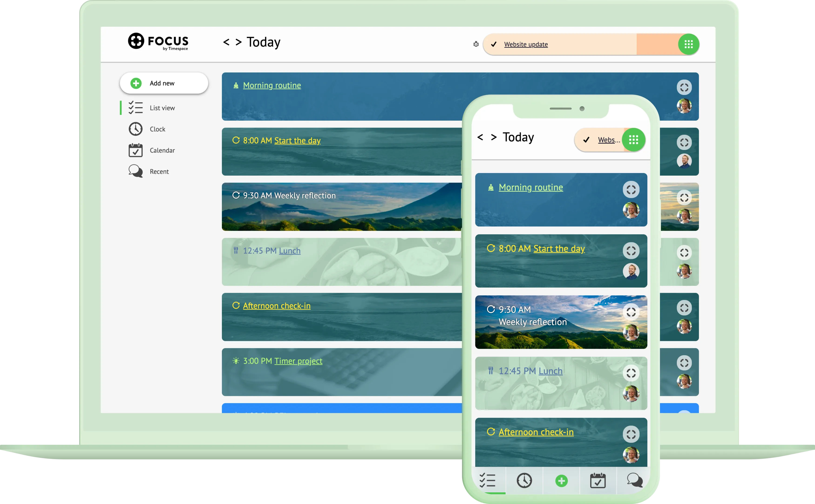Click focus target icon on laptop Timer project row
815x504 pixels.
[x=684, y=363]
